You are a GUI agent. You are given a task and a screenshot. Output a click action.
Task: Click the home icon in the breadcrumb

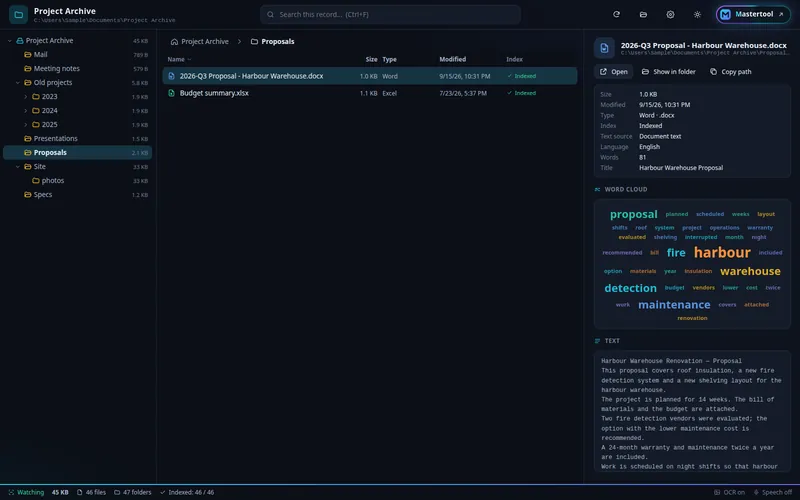pos(174,42)
